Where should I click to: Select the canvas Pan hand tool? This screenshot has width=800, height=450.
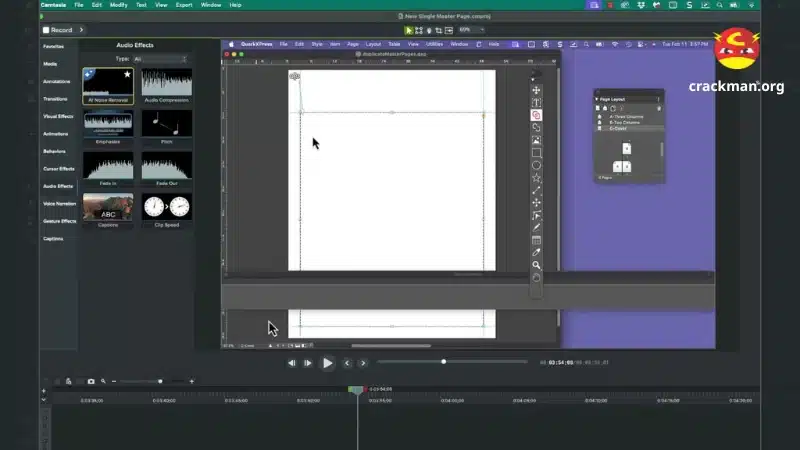point(429,30)
